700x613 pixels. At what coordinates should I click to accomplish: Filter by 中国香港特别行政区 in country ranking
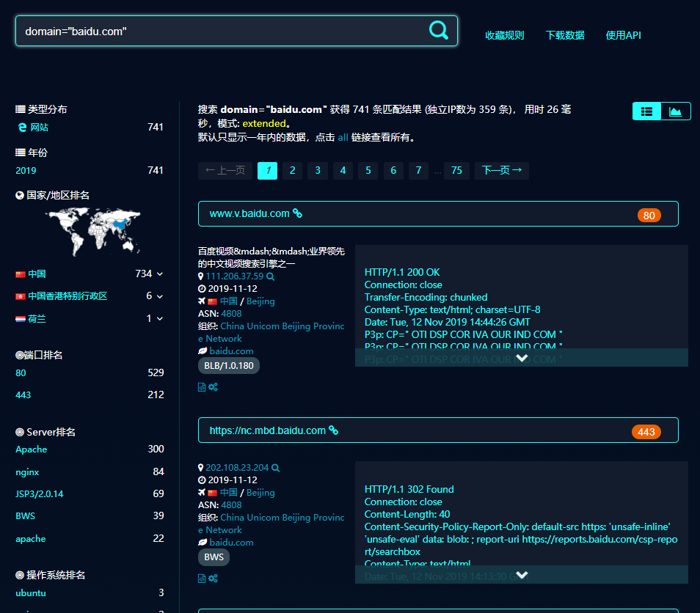[68, 296]
